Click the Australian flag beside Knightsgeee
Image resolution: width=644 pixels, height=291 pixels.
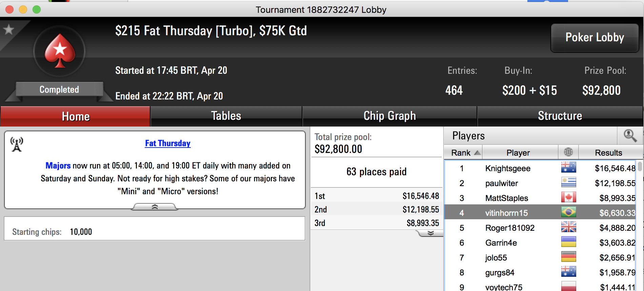(x=568, y=167)
